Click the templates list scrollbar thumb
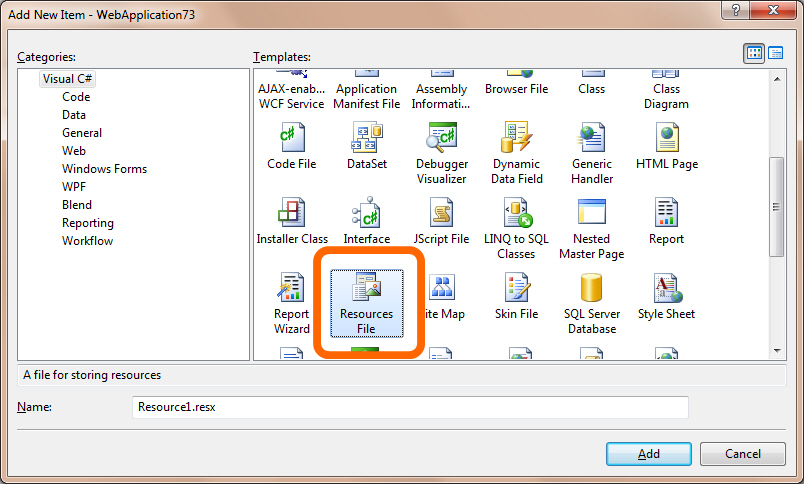This screenshot has width=804, height=484. (777, 207)
